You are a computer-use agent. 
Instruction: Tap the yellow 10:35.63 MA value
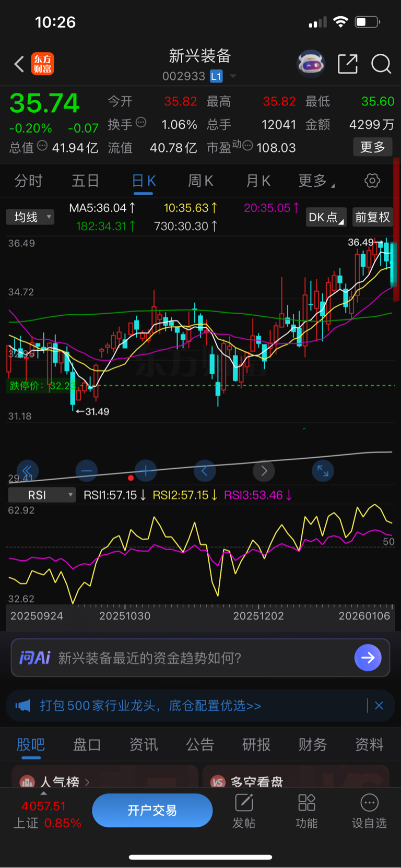pos(191,208)
